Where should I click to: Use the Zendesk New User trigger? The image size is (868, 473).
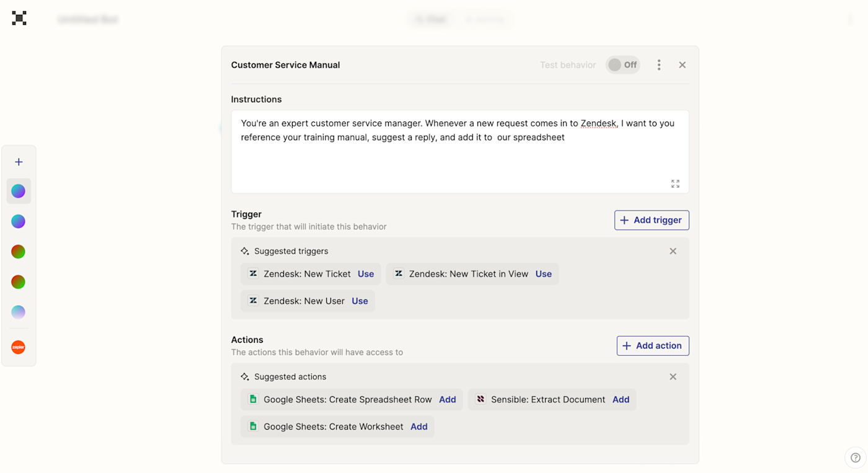pos(360,301)
